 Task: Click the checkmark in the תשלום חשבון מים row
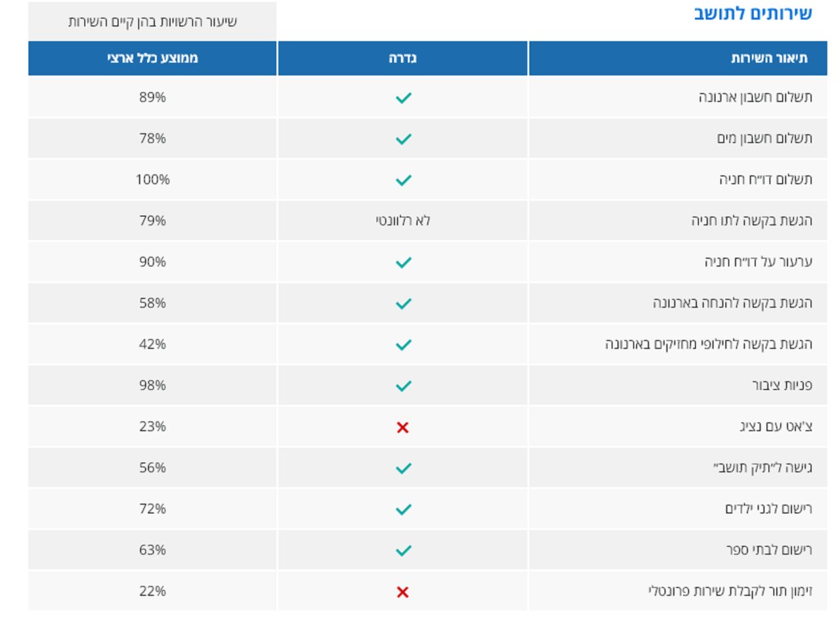403,139
